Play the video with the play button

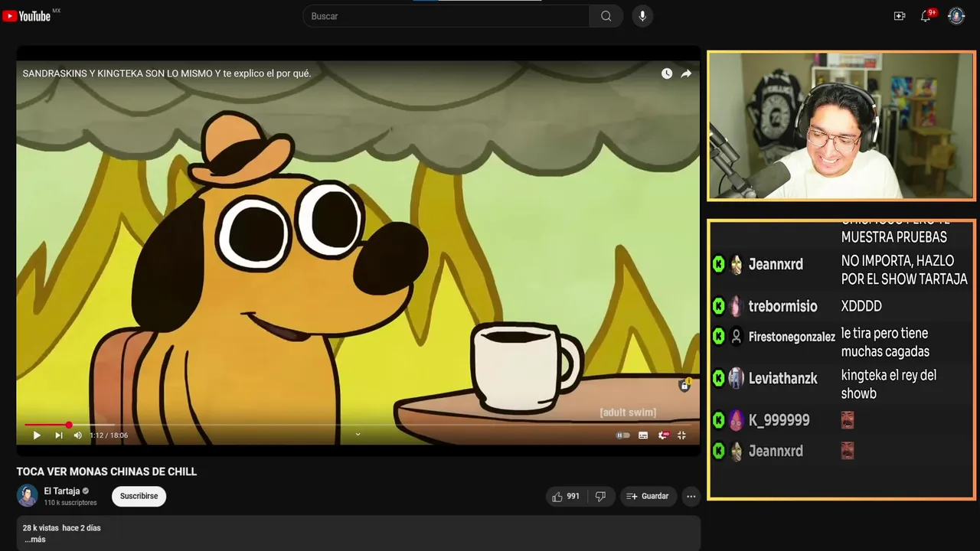[37, 435]
